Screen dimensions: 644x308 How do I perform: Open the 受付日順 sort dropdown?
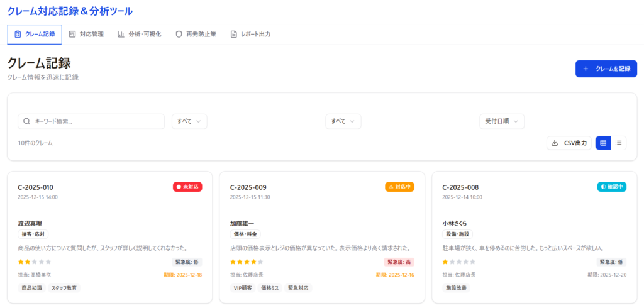(501, 121)
